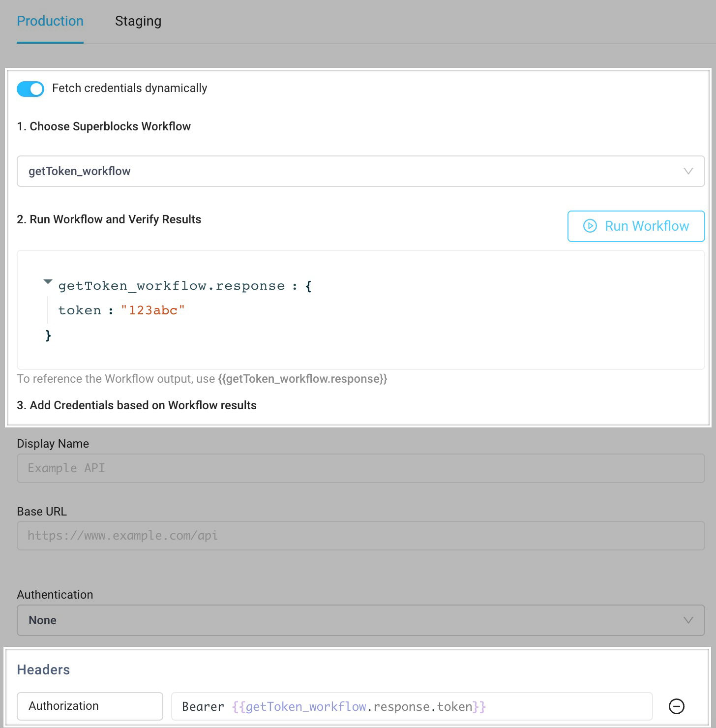Remove the Authorization header with the minus icon
The image size is (716, 728).
(677, 705)
